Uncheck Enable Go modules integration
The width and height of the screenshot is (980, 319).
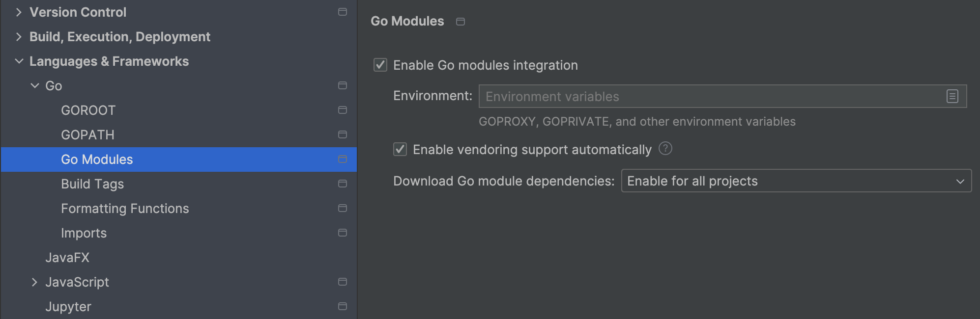click(x=379, y=65)
